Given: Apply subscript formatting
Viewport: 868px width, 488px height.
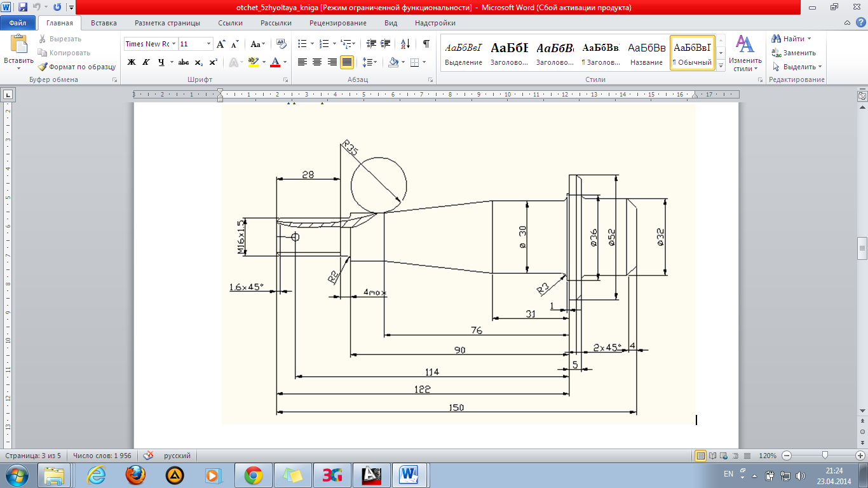Looking at the screenshot, I should pos(199,62).
